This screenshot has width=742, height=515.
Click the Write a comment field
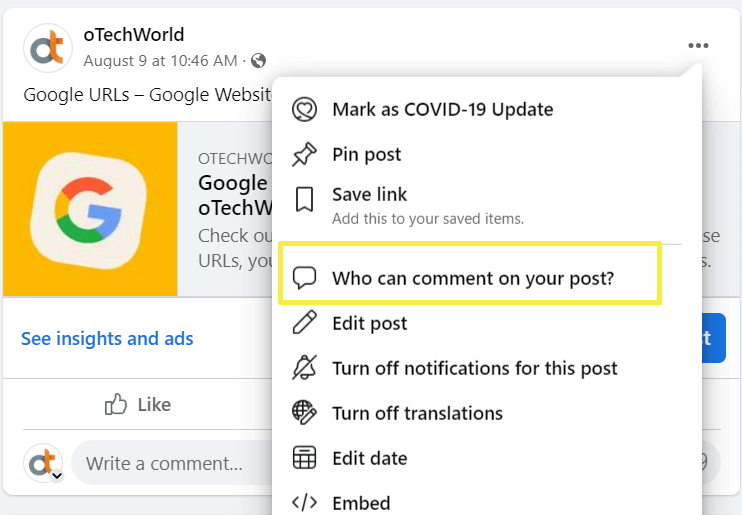[172, 462]
